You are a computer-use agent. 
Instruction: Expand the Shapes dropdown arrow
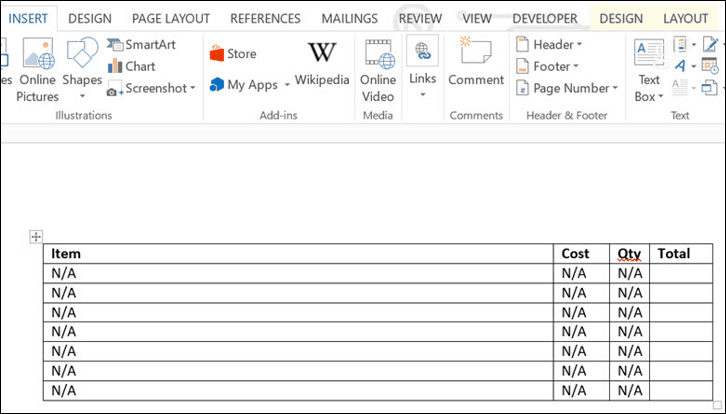[82, 96]
